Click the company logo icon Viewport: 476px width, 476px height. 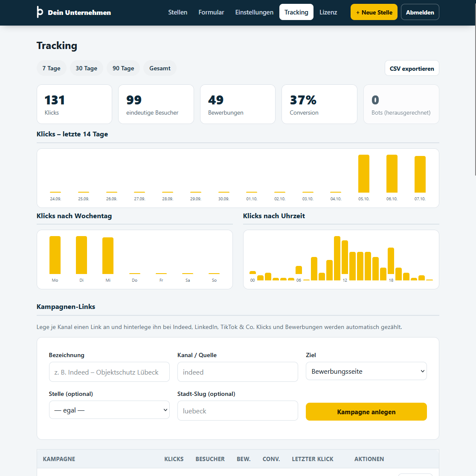40,12
